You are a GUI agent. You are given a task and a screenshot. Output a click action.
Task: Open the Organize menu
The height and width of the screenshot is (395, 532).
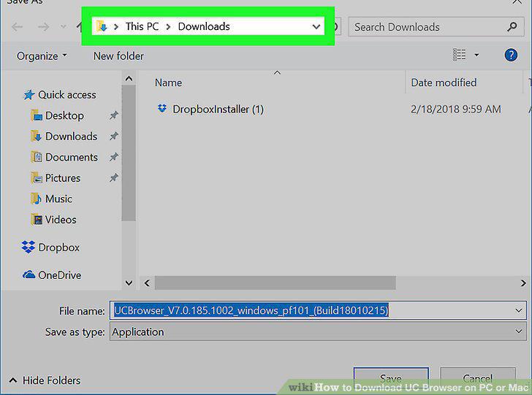(x=42, y=56)
